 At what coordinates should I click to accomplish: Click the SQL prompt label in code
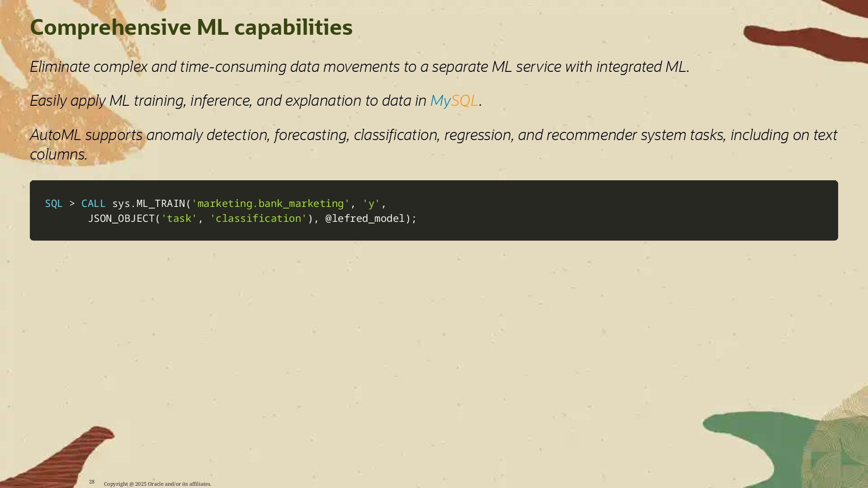[x=54, y=204]
